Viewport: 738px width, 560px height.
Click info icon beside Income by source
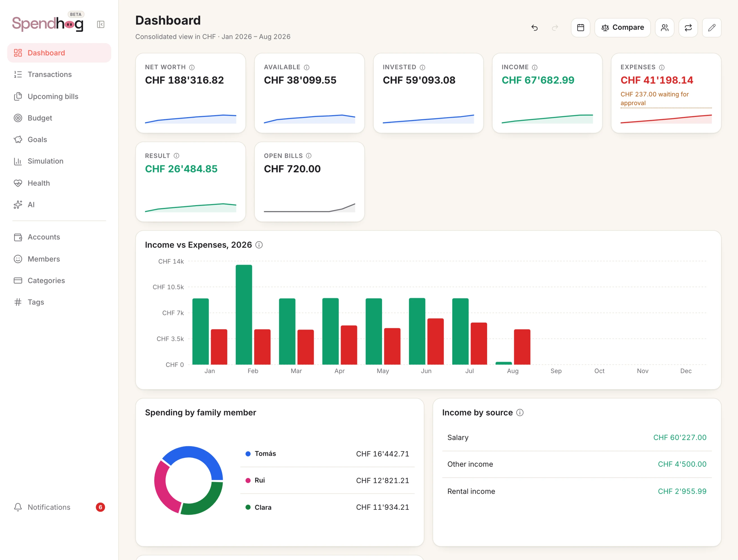pyautogui.click(x=520, y=412)
